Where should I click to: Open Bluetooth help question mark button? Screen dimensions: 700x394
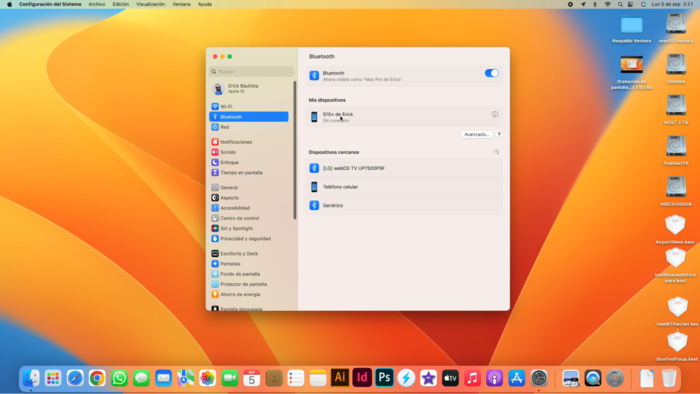pos(499,134)
